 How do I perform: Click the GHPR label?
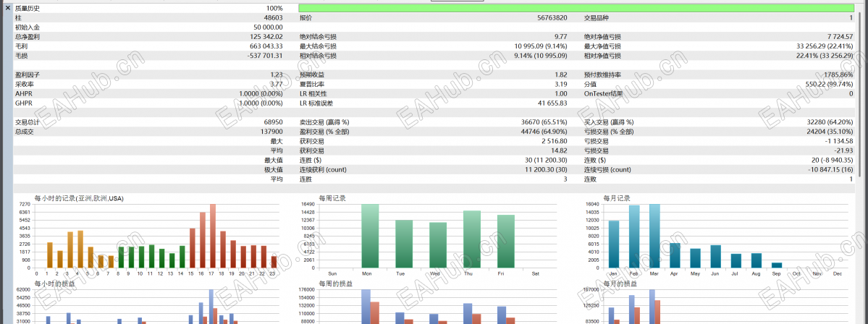[23, 103]
